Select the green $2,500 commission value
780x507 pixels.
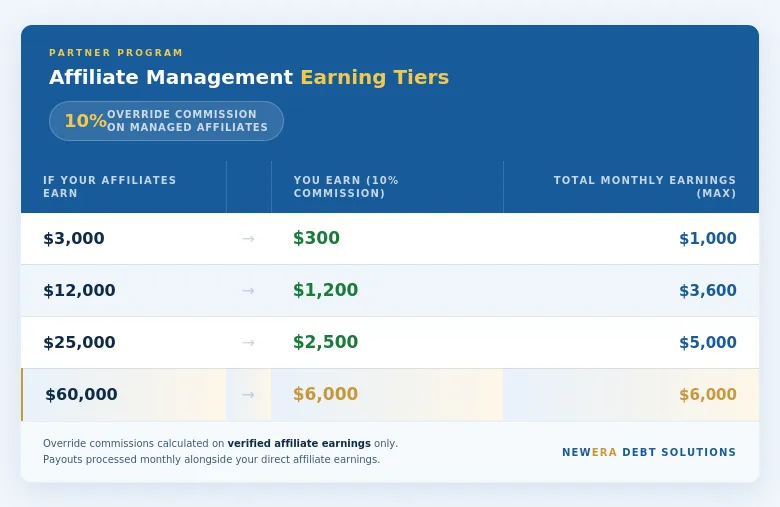point(325,342)
